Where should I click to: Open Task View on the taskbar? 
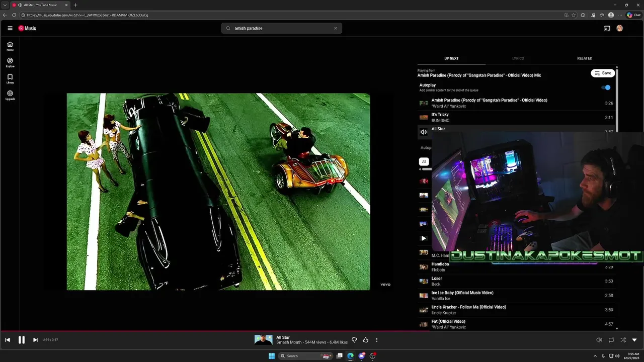(340, 356)
